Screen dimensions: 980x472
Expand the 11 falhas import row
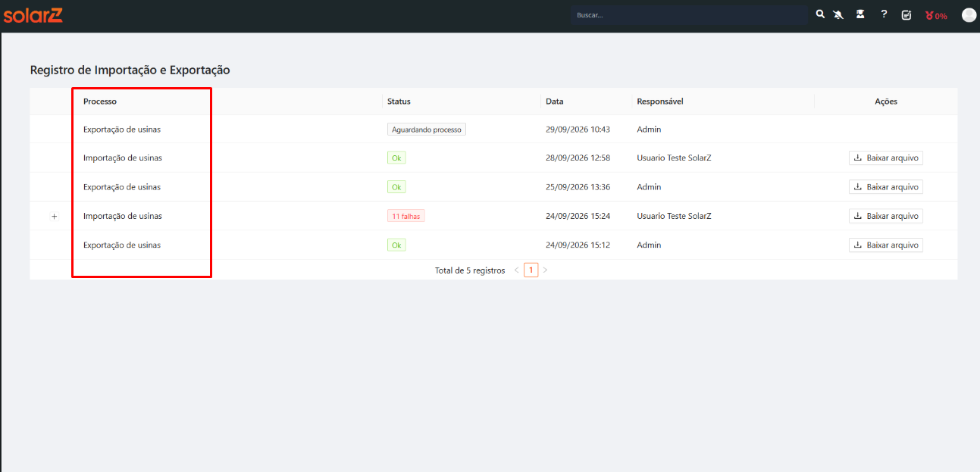(54, 217)
